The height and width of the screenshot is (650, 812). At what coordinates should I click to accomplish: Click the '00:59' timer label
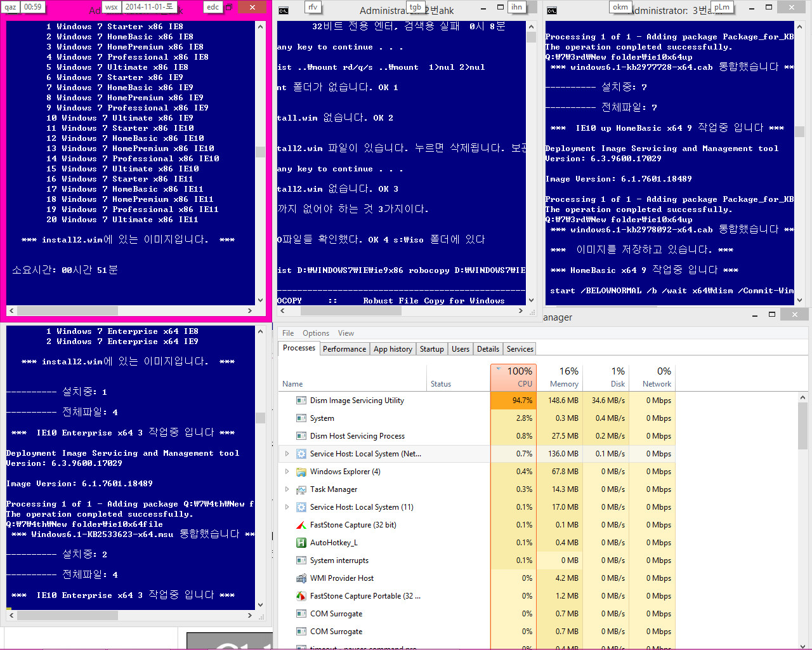tap(33, 7)
